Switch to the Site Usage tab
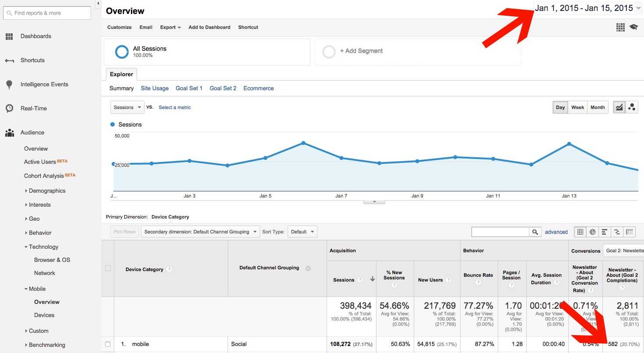 click(155, 88)
